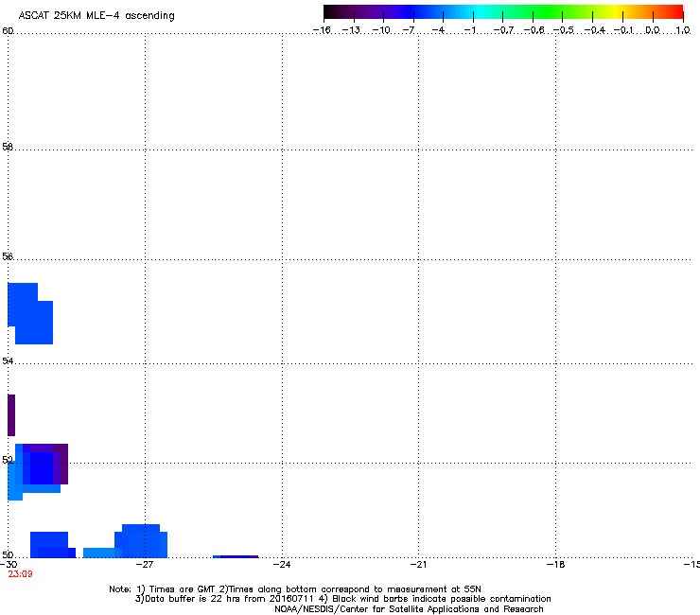The height and width of the screenshot is (615, 700).
Task: Click the longitude -24 axis label
Action: tap(282, 565)
